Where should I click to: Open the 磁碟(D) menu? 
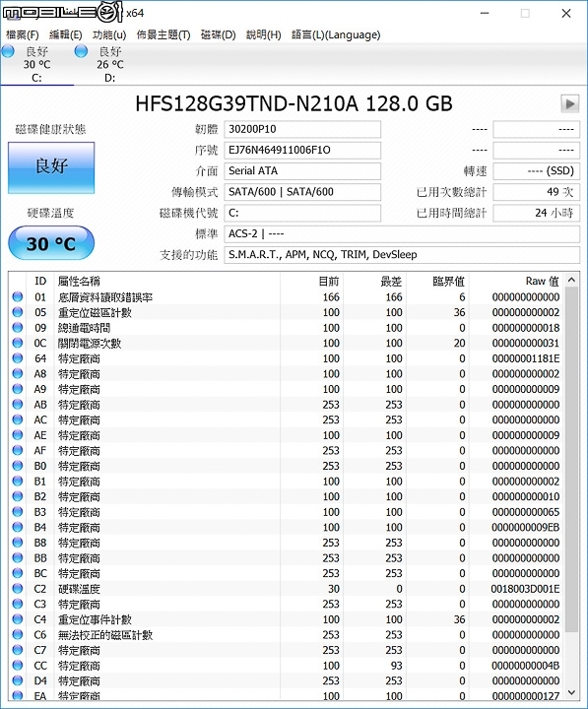coord(218,34)
